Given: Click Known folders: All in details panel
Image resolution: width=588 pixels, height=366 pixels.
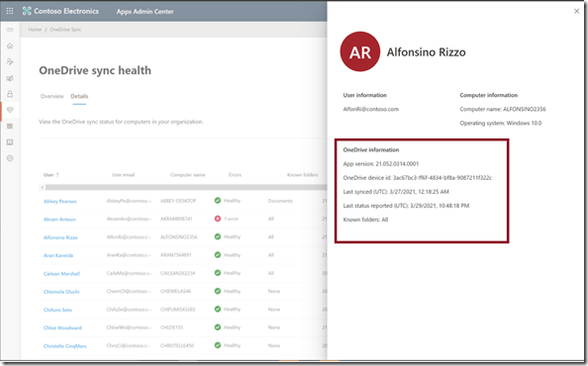Looking at the screenshot, I should pos(365,220).
